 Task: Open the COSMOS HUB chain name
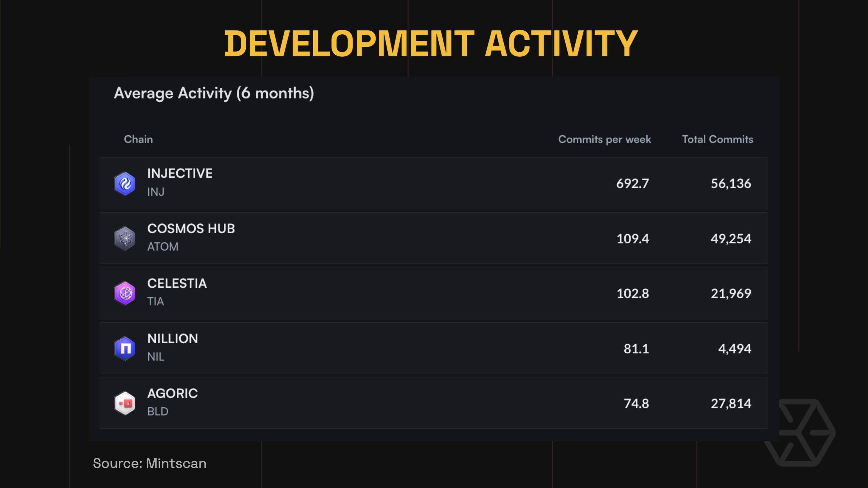click(191, 229)
